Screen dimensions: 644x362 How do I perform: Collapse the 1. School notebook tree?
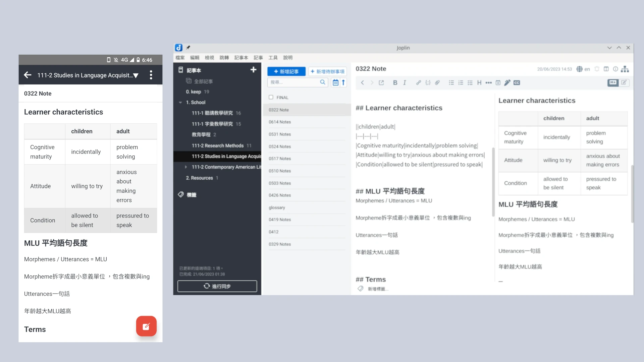(180, 103)
